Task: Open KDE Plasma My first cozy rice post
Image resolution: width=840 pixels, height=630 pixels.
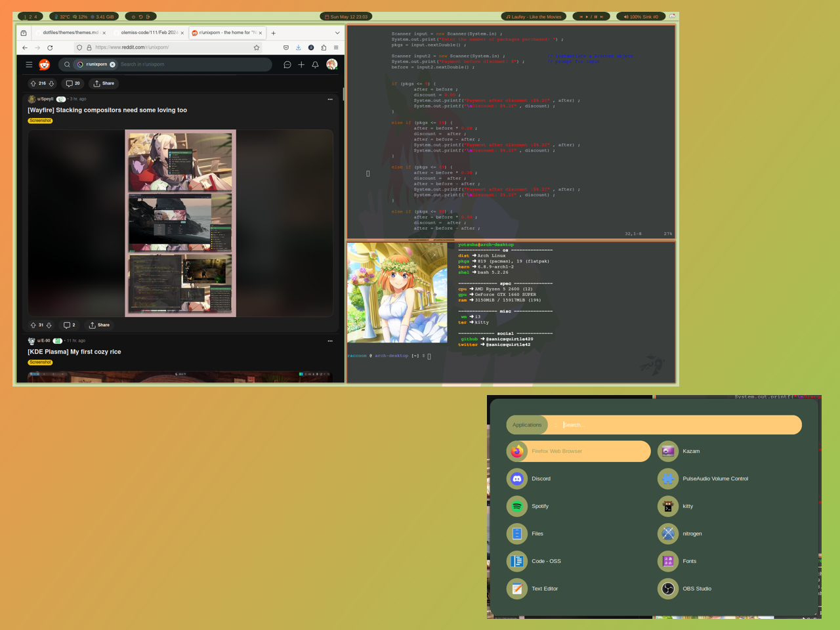Action: [x=74, y=352]
